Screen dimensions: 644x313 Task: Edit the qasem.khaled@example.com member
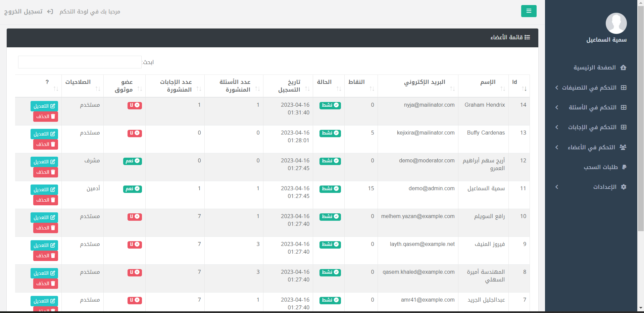(x=44, y=273)
